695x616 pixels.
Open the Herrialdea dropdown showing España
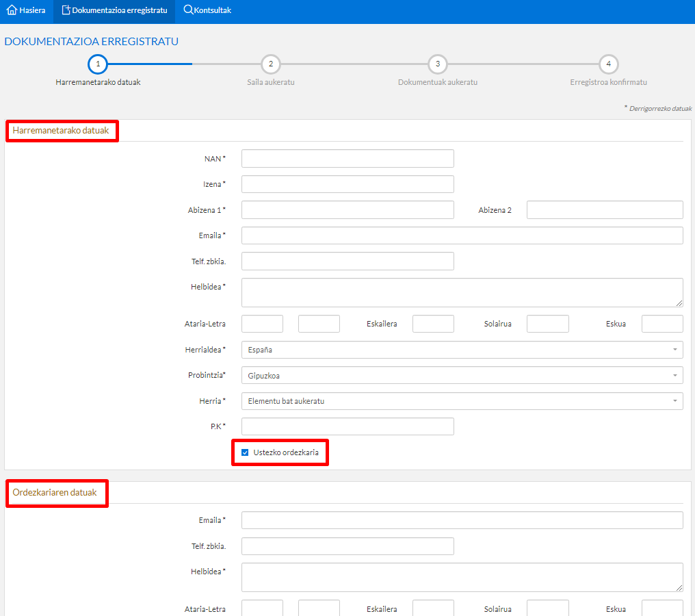[x=462, y=350]
